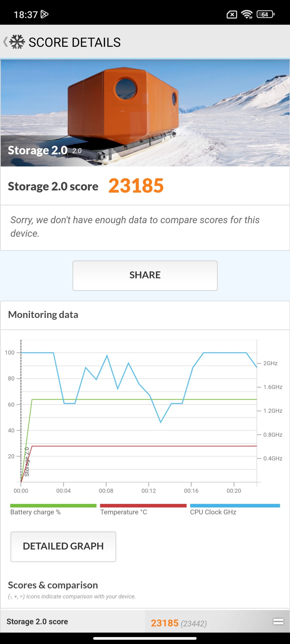Tap the SCORE DETAILS title
Image resolution: width=290 pixels, height=644 pixels.
point(75,42)
